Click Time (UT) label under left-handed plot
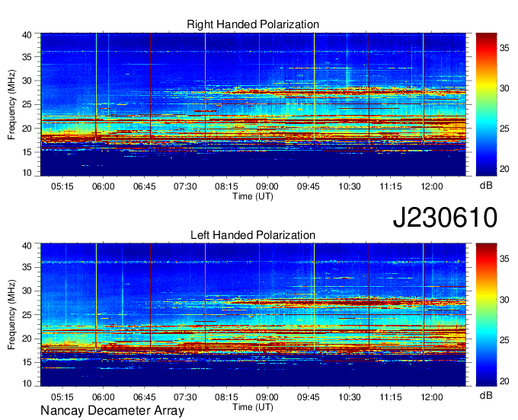518x420 pixels. [x=253, y=407]
